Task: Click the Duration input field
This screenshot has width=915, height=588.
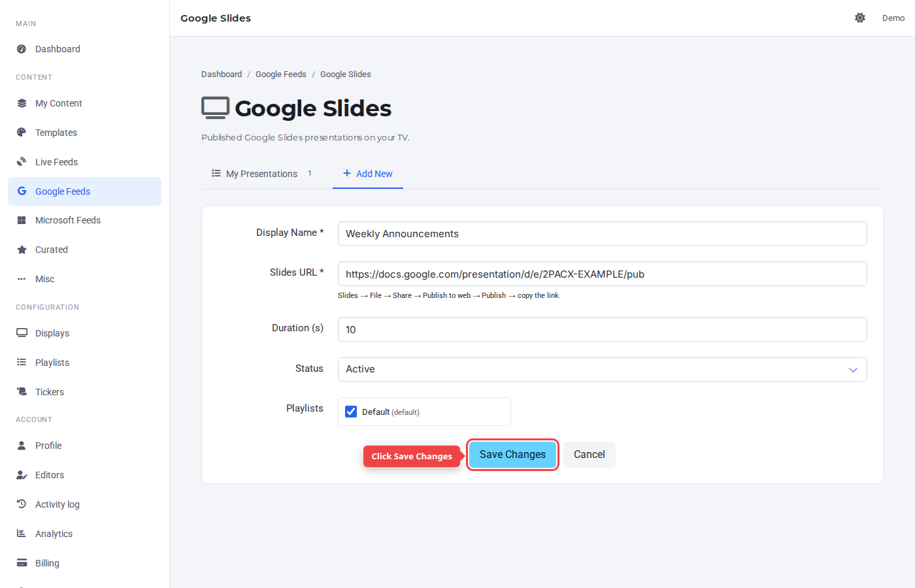Action: pos(602,329)
